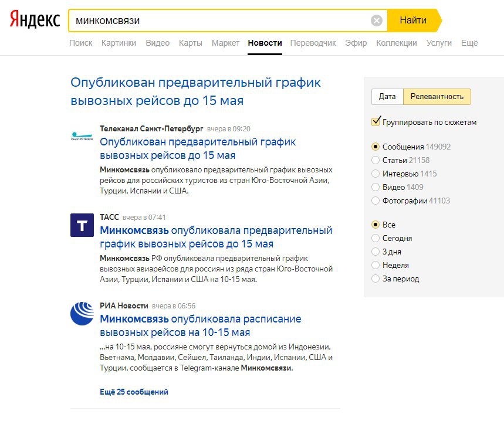
Task: Switch to the Картинки tab
Action: click(x=119, y=43)
